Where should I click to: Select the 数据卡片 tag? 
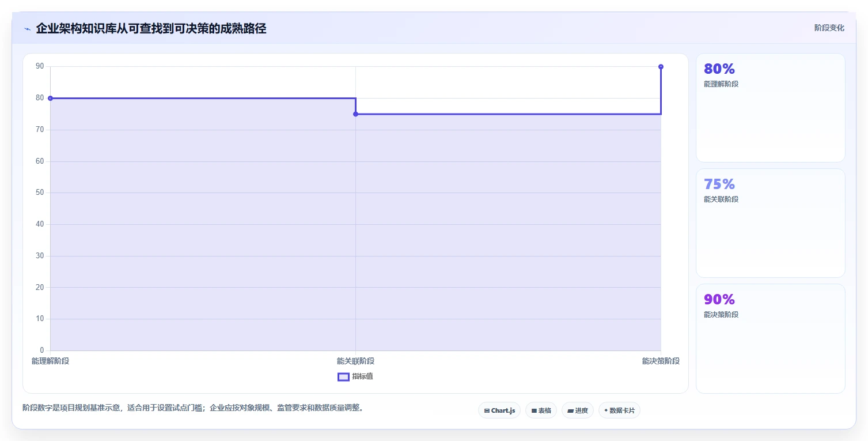[619, 410]
